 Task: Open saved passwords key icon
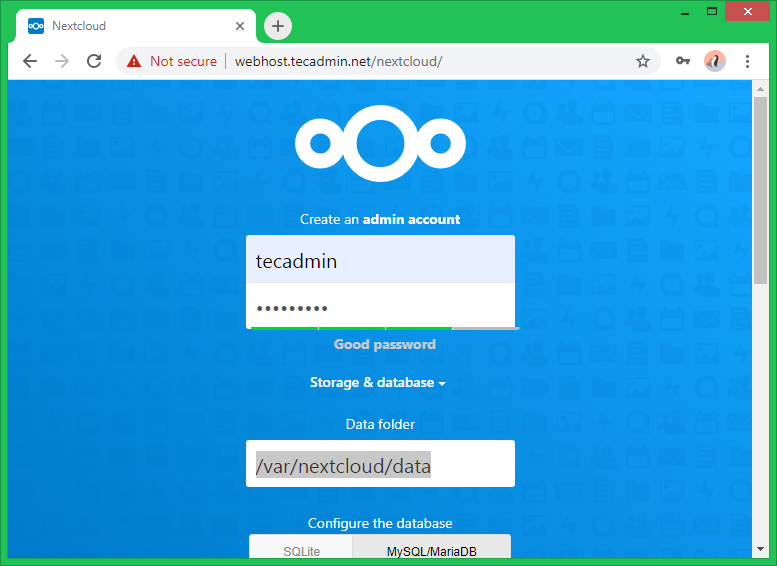[x=683, y=60]
